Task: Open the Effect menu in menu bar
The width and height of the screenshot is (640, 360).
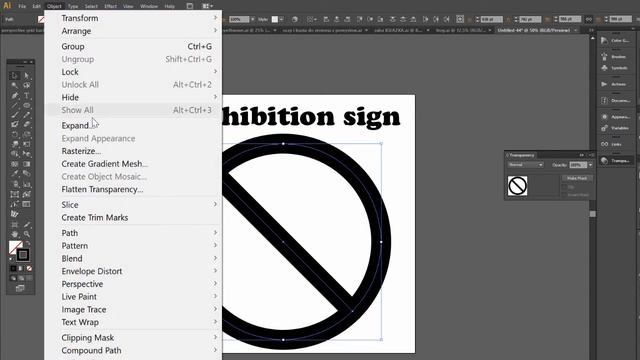Action: click(x=110, y=6)
